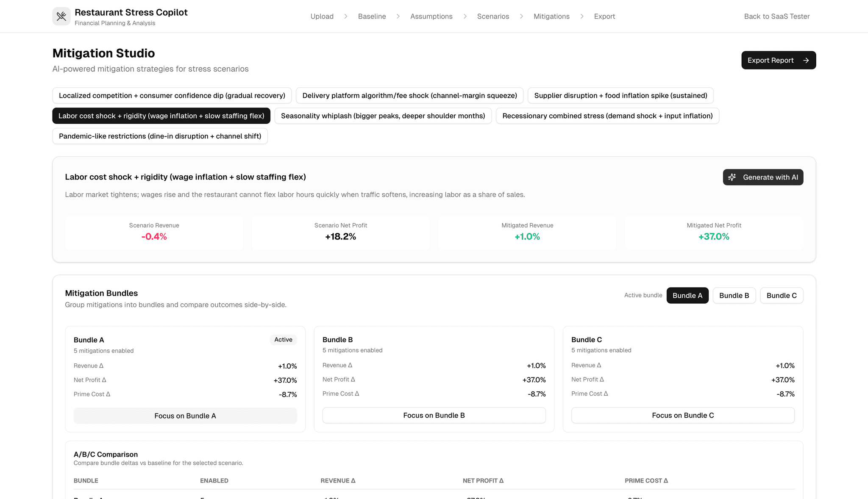The image size is (868, 499).
Task: Switch to the Export step
Action: 604,17
